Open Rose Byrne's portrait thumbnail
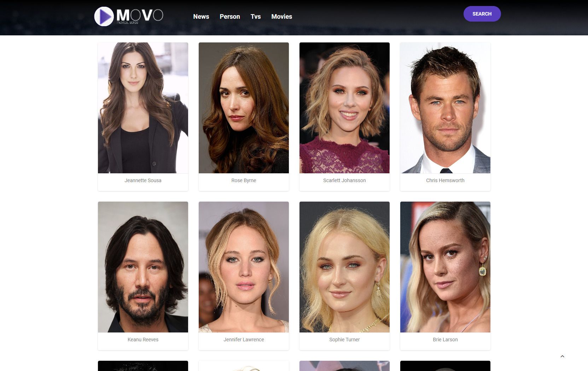Viewport: 588px width, 371px height. (x=244, y=108)
